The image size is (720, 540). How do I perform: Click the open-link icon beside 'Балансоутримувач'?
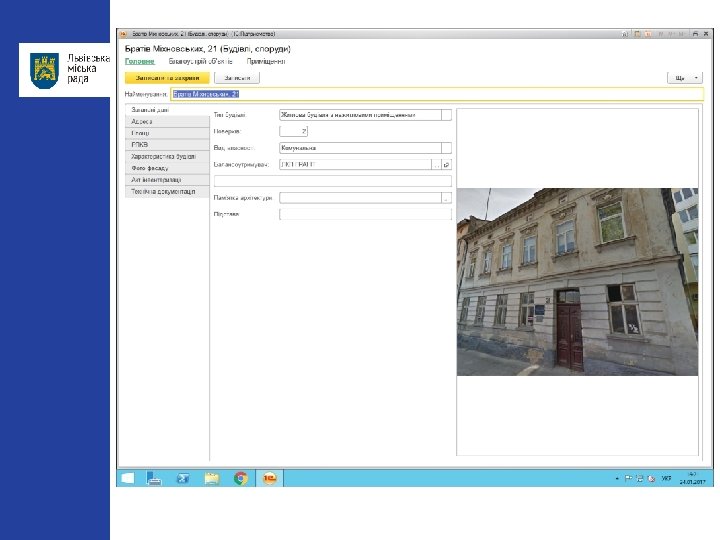pos(447,164)
